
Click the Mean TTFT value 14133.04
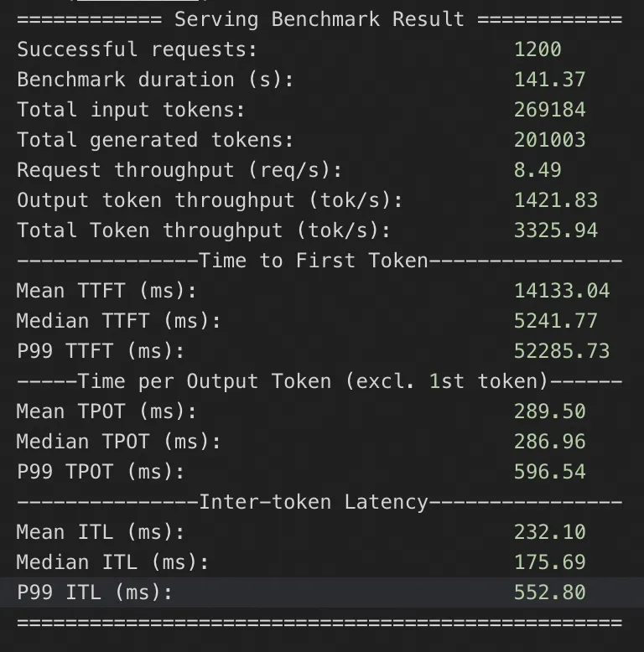pyautogui.click(x=561, y=291)
